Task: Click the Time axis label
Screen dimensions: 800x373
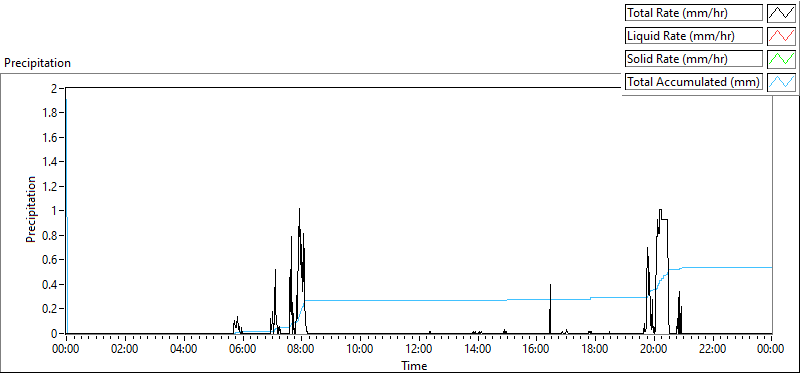Action: (x=414, y=365)
